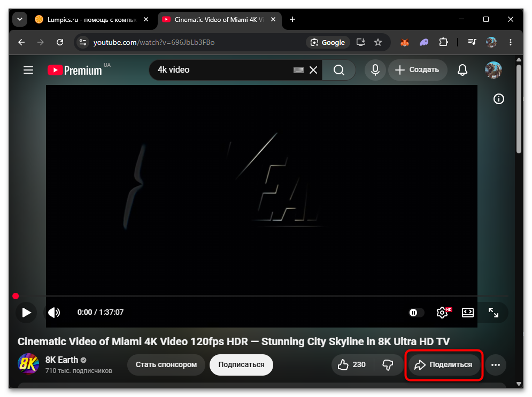Click the red video progress scrubber
532x397 pixels.
[x=16, y=296]
